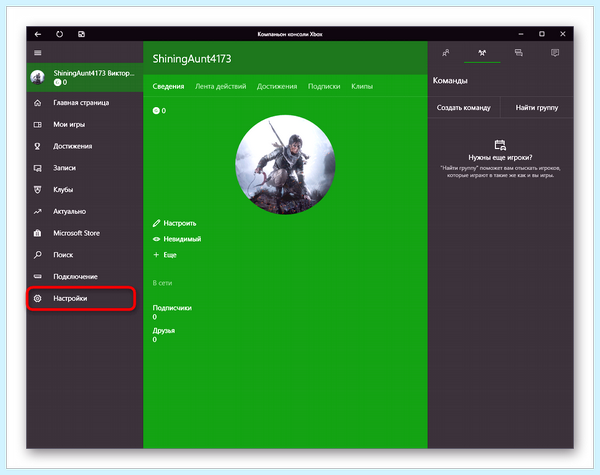Click Найти группу button

(x=537, y=108)
